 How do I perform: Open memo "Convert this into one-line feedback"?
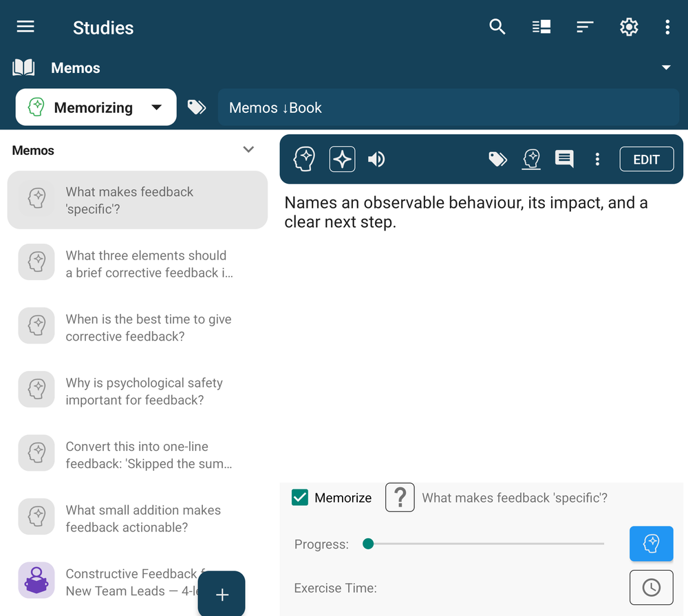pyautogui.click(x=138, y=454)
